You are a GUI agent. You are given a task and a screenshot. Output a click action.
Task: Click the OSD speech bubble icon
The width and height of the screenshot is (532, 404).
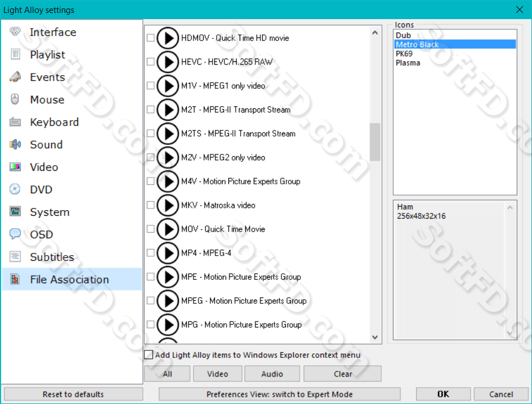pyautogui.click(x=15, y=234)
